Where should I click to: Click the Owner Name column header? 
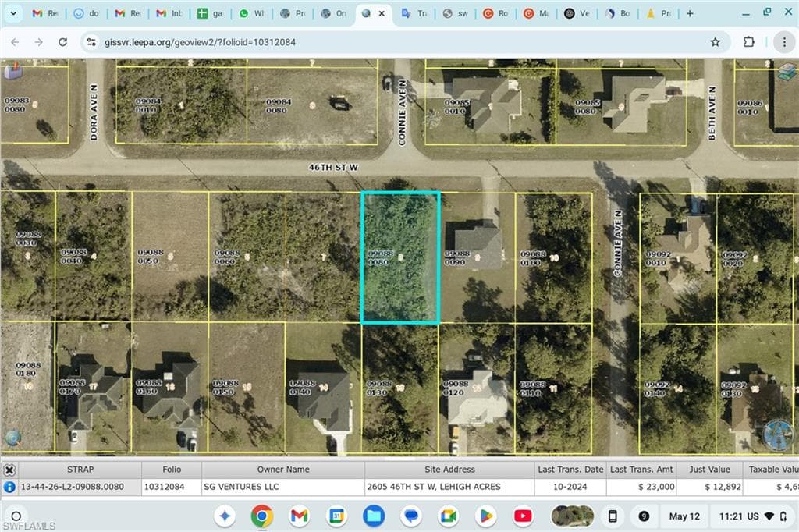(x=283, y=470)
